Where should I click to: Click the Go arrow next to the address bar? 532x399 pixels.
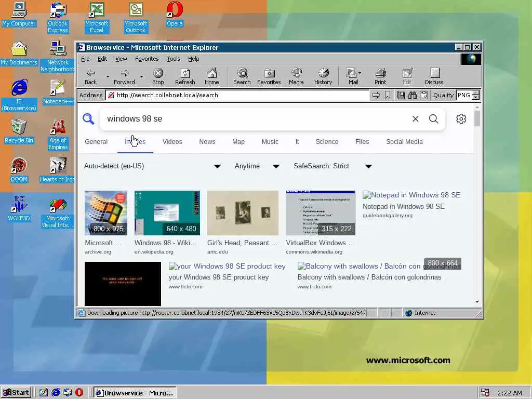376,96
